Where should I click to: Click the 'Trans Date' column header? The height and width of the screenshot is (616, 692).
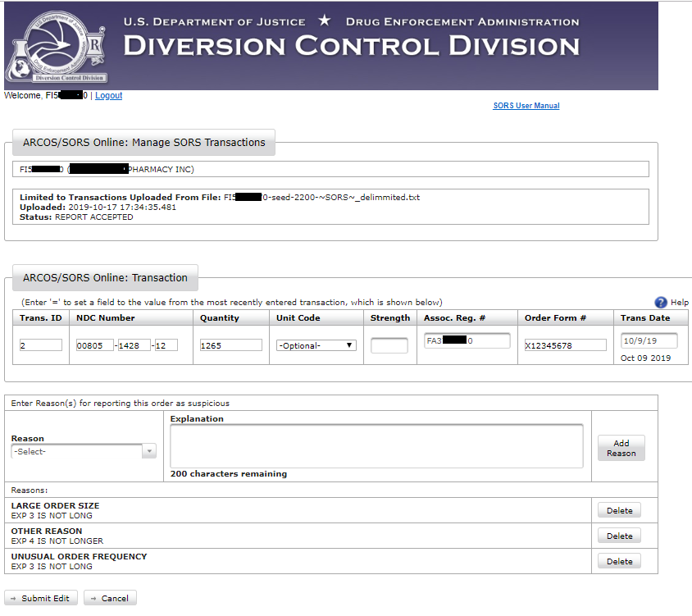[644, 318]
